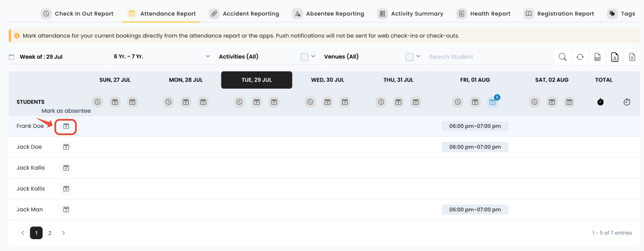Click the calendar-check icon under SUN, 27 JUL
Screen dimensions: 644x251
click(132, 102)
